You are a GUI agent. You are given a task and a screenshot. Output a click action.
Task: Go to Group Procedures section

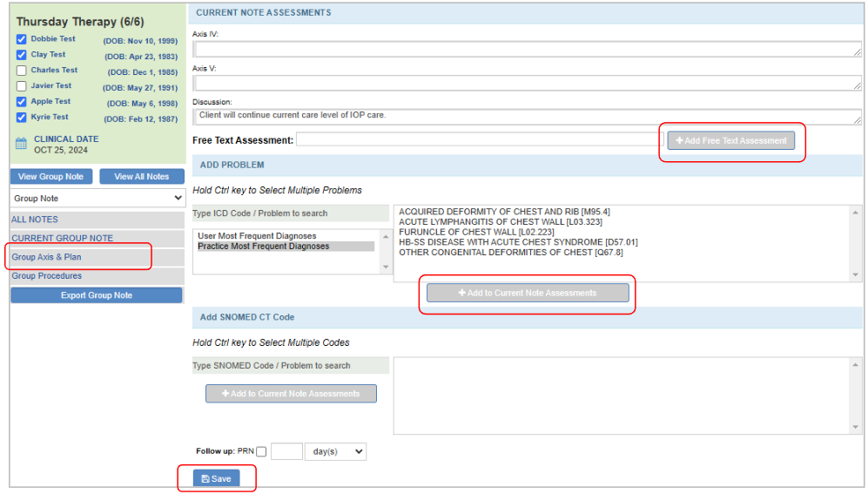click(x=47, y=276)
